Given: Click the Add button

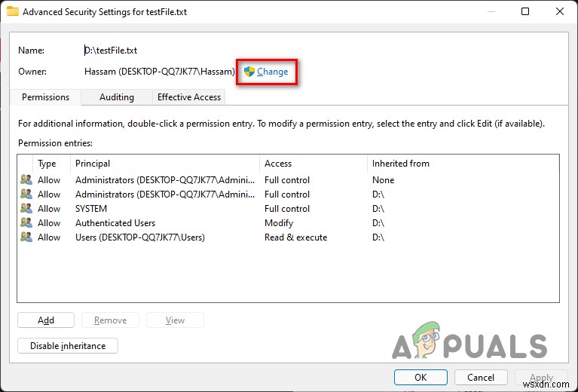Looking at the screenshot, I should 46,320.
